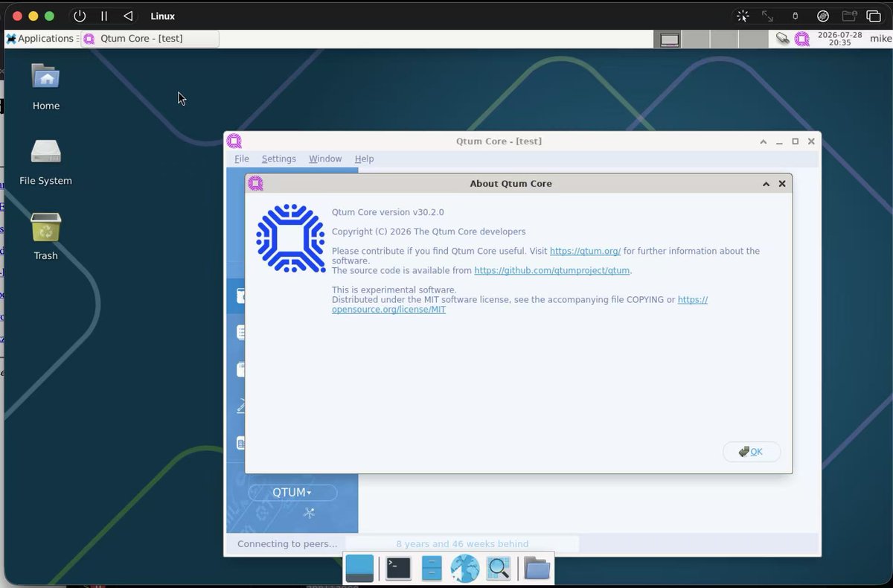Click the VM windows overlay icon
893x588 pixels.
[x=874, y=16]
